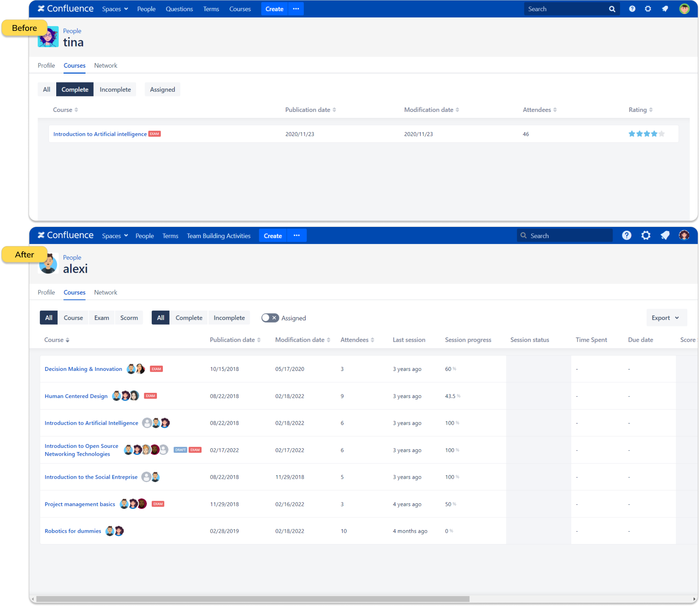Switch to the Network tab on alexi's profile
This screenshot has height=606, width=700.
click(x=105, y=292)
